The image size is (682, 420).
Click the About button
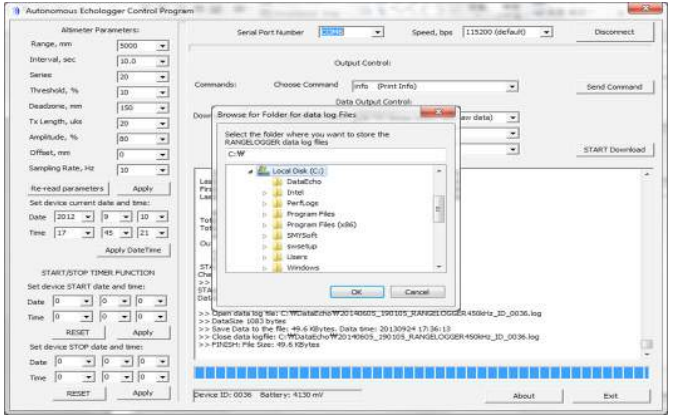524,396
